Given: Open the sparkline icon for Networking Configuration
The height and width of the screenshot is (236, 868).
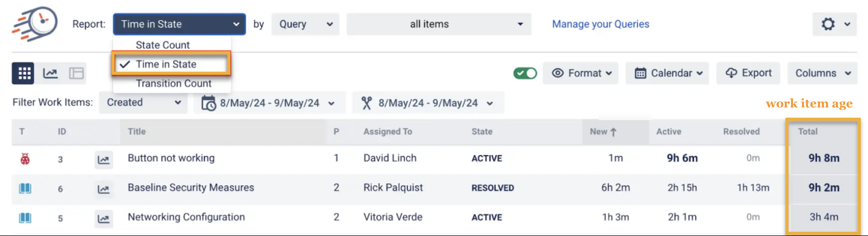Looking at the screenshot, I should tap(103, 218).
